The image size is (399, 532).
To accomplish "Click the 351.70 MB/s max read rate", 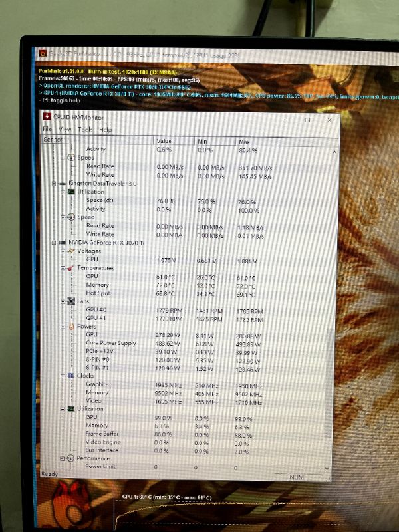I will [255, 168].
